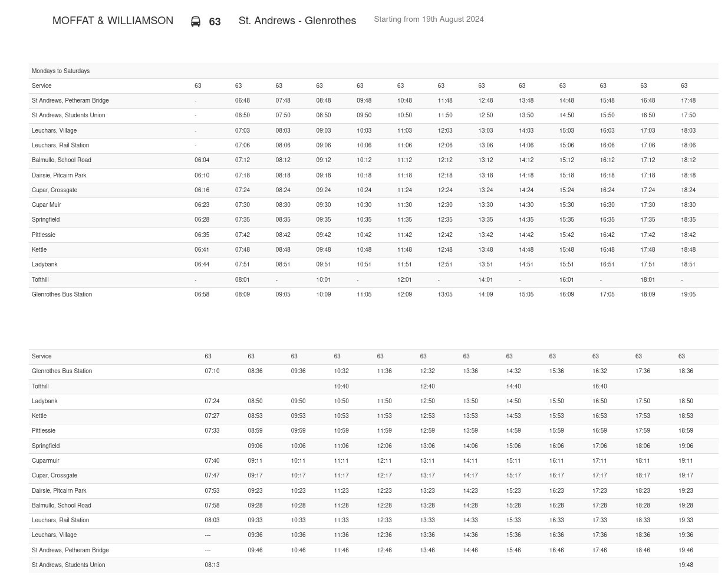Click 'Kettle' stop in the first table
Screen dimensions: 728x580
(39, 250)
